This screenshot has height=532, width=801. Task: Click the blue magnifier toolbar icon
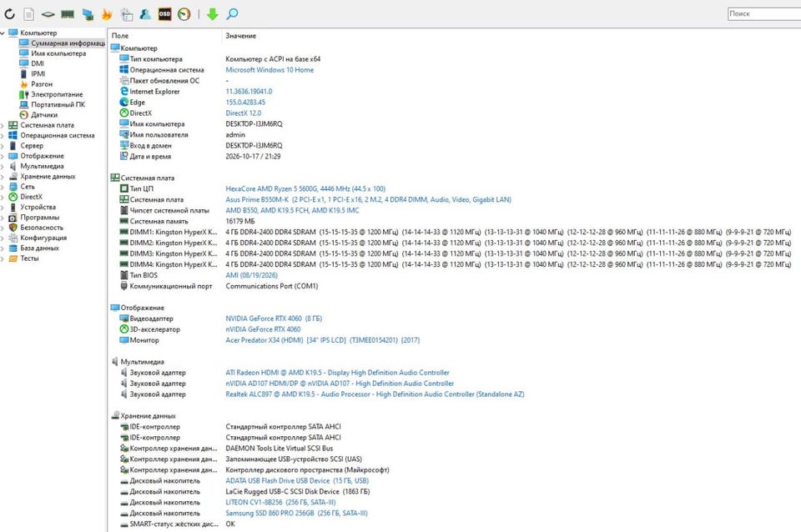click(x=232, y=14)
